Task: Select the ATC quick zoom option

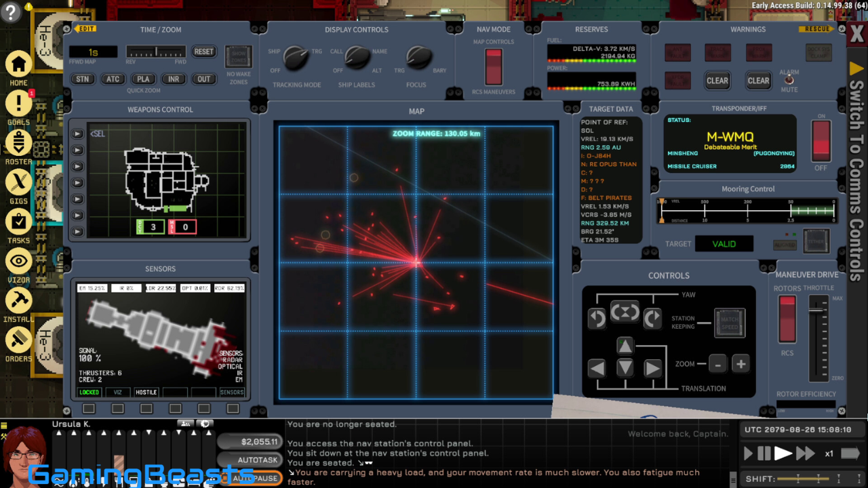Action: [113, 79]
